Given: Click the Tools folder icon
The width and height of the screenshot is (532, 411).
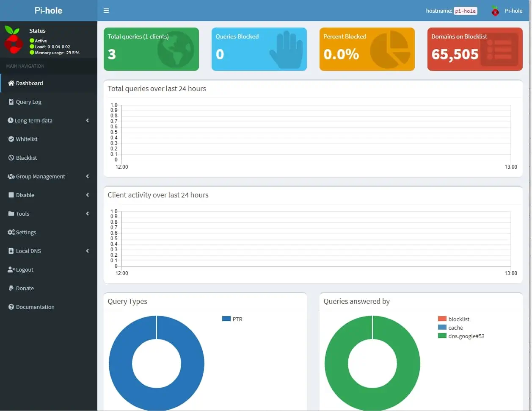Looking at the screenshot, I should pos(11,214).
